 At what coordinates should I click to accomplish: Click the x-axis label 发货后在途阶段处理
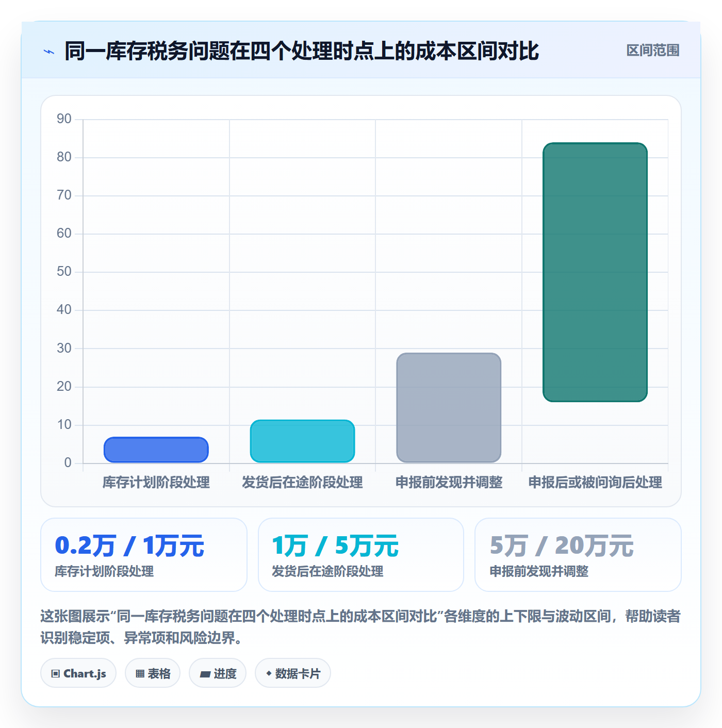303,482
